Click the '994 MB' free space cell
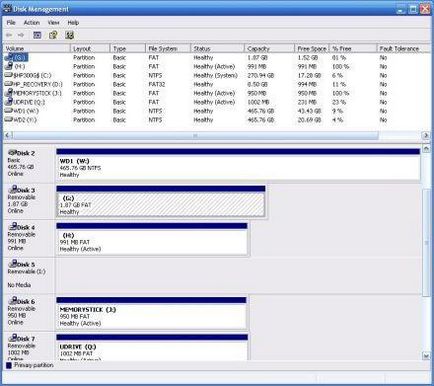Screen dimensions: 434x386 click(307, 84)
